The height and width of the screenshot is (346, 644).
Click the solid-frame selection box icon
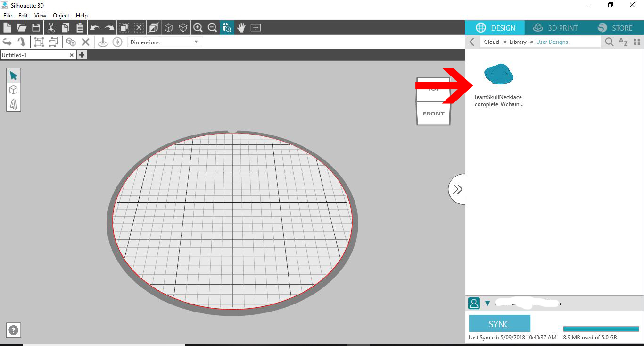coord(39,42)
